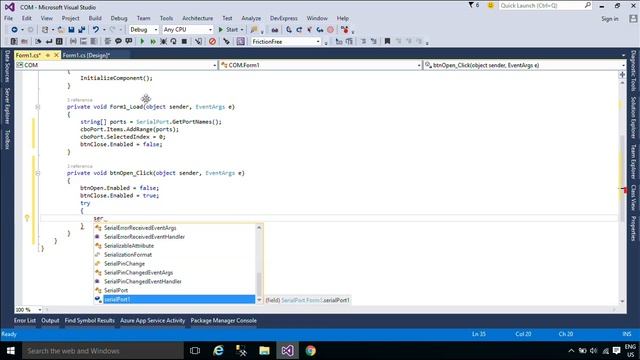The width and height of the screenshot is (640, 360).
Task: Collapse the Form1_Load method outline
Action: pyautogui.click(x=38, y=107)
